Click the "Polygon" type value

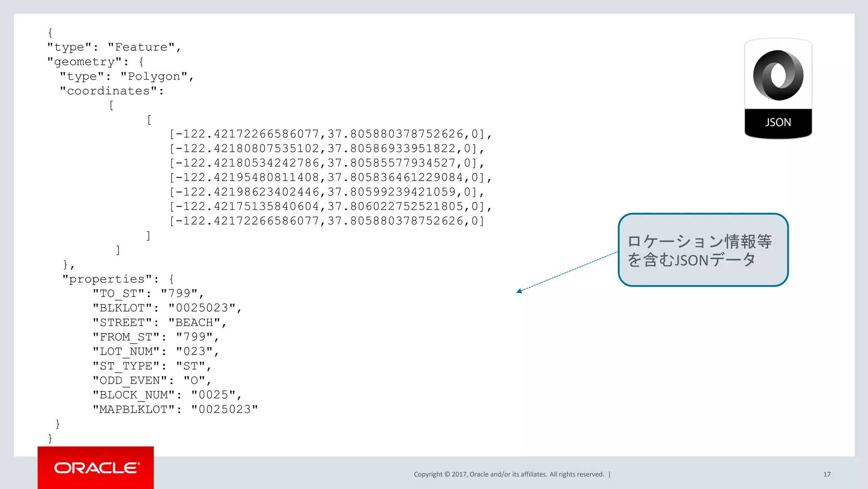154,76
